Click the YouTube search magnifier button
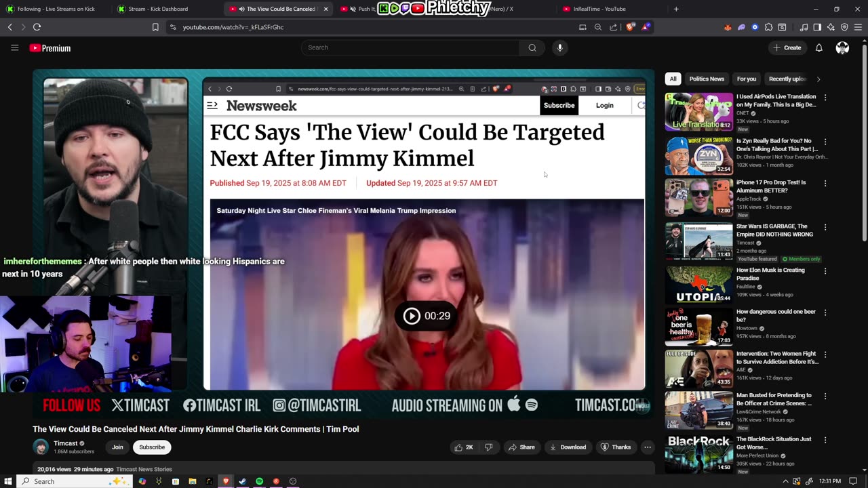The width and height of the screenshot is (868, 488). (x=532, y=47)
